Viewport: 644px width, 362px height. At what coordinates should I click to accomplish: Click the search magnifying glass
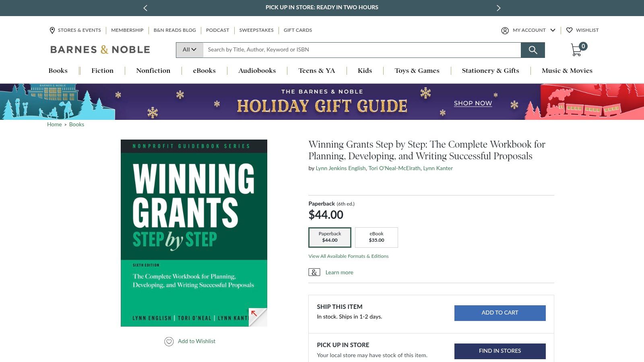click(x=533, y=50)
